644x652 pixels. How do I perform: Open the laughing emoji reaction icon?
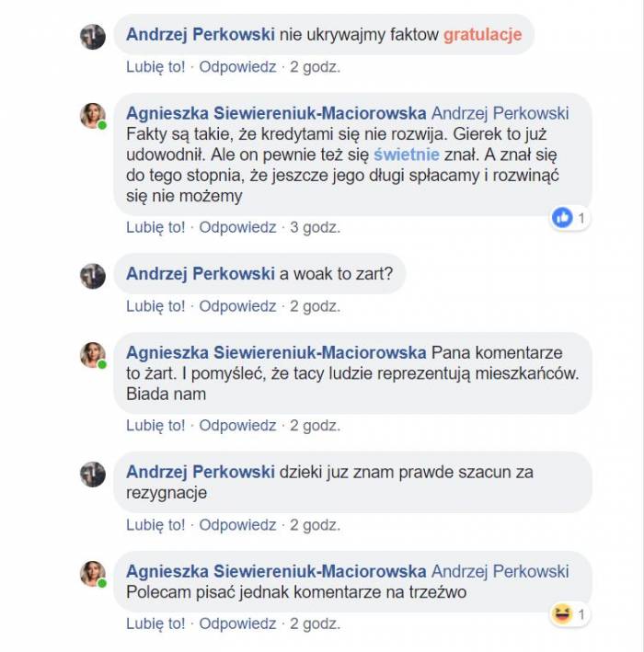[x=562, y=614]
